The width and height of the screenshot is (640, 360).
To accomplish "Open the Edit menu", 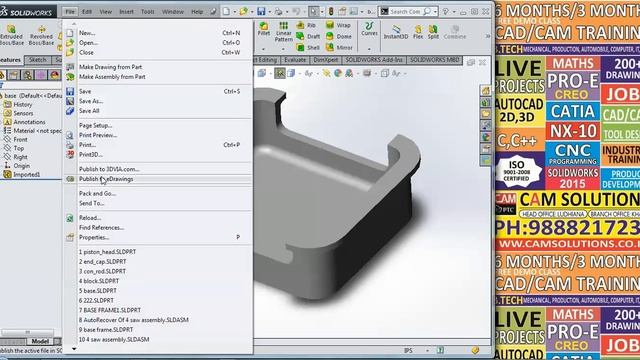I will tap(87, 12).
